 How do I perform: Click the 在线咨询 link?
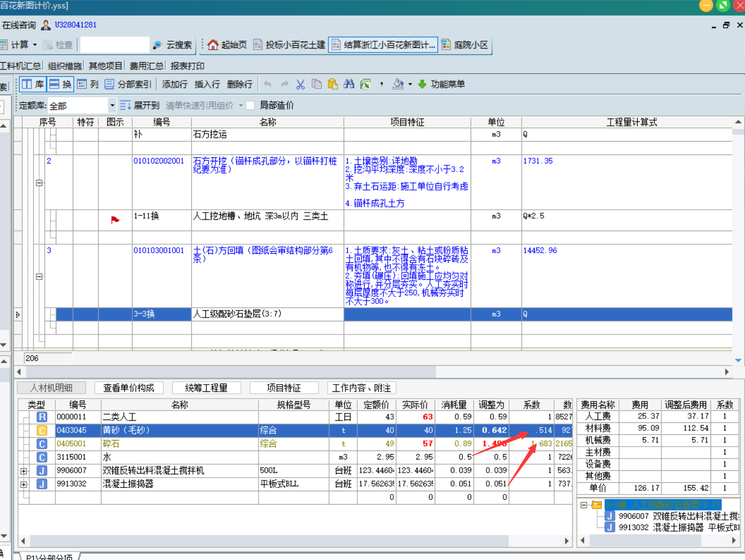click(x=19, y=25)
